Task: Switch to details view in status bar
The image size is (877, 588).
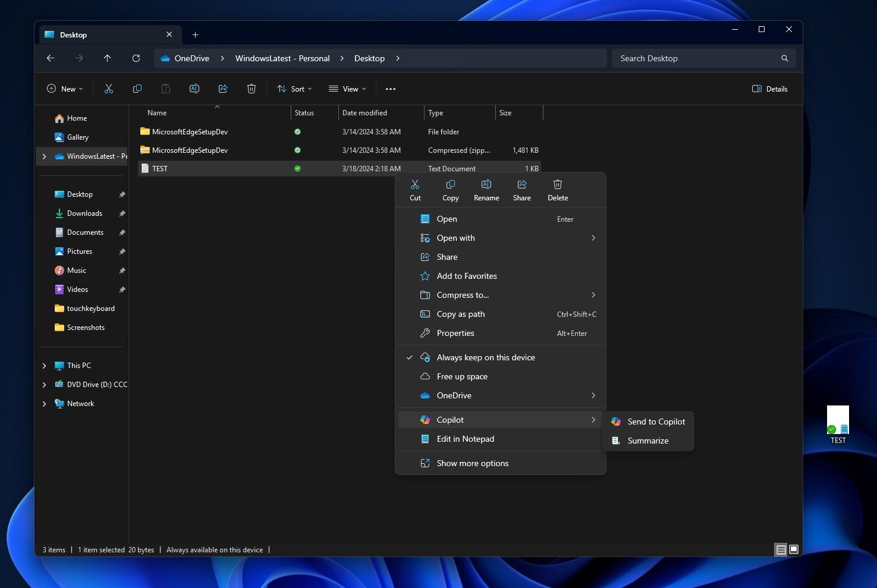Action: [779, 549]
